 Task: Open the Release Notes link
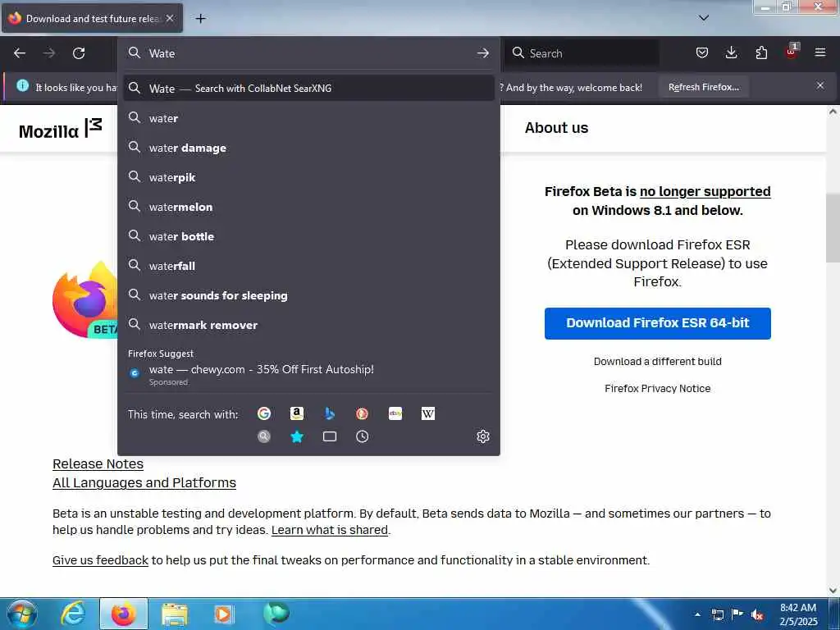pos(98,464)
